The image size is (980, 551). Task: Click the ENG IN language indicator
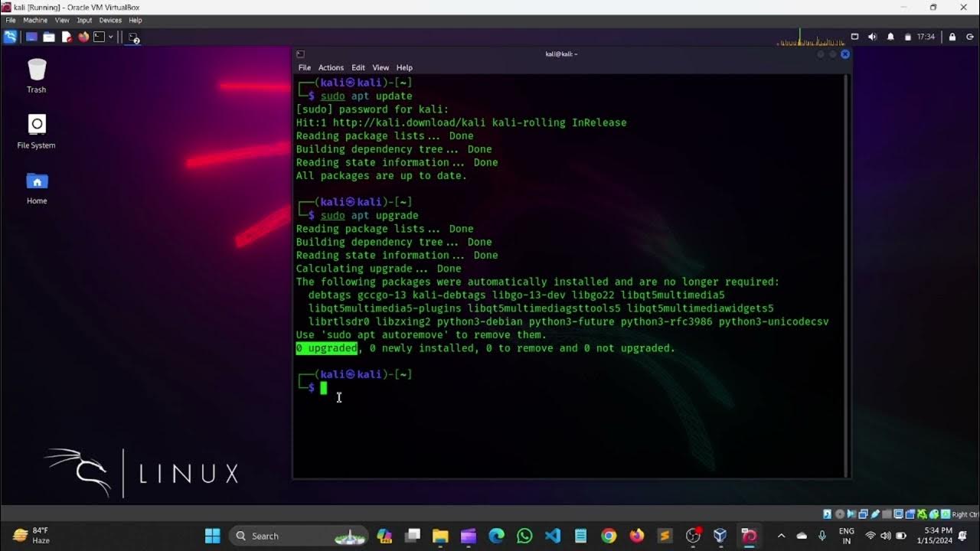point(847,536)
